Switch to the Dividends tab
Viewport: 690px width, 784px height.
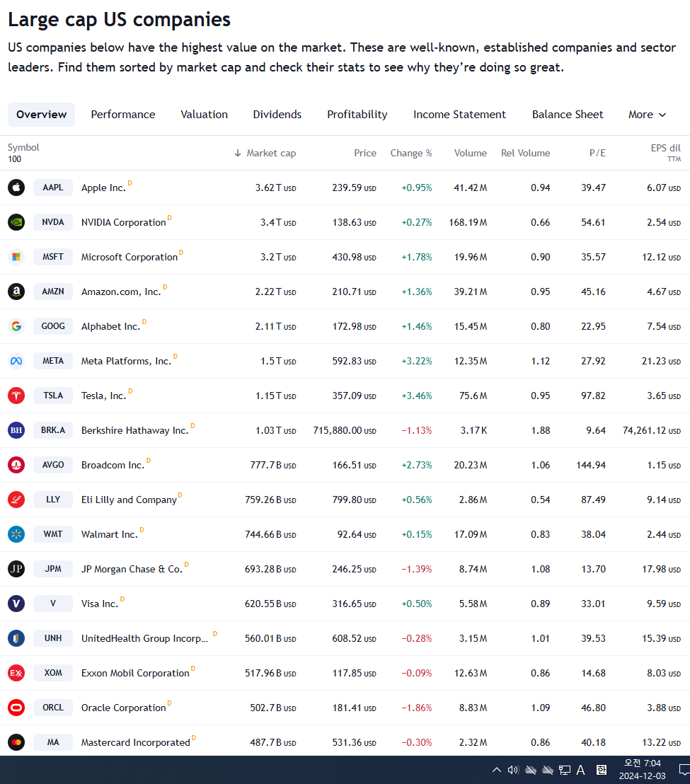click(x=277, y=115)
